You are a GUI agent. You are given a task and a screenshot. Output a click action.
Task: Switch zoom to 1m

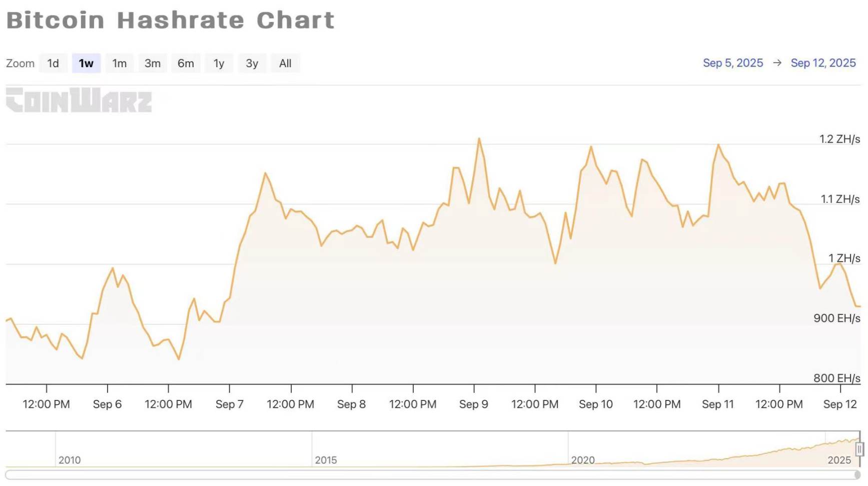coord(119,64)
